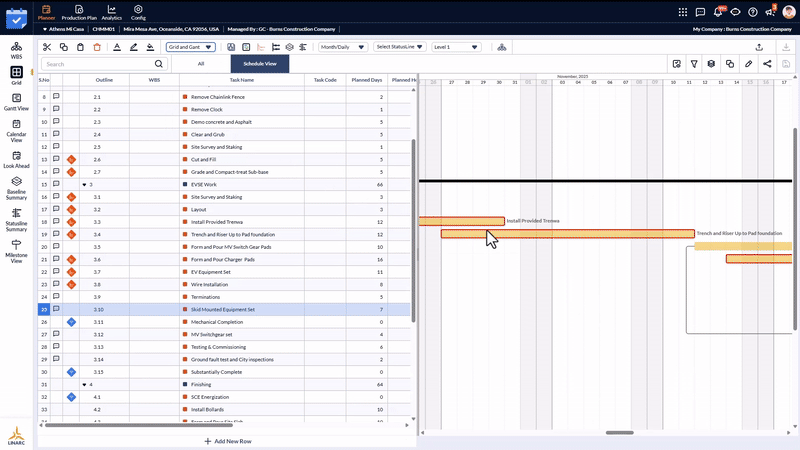Expand the Select StatusLine dropdown
The image size is (800, 450).
pos(399,47)
